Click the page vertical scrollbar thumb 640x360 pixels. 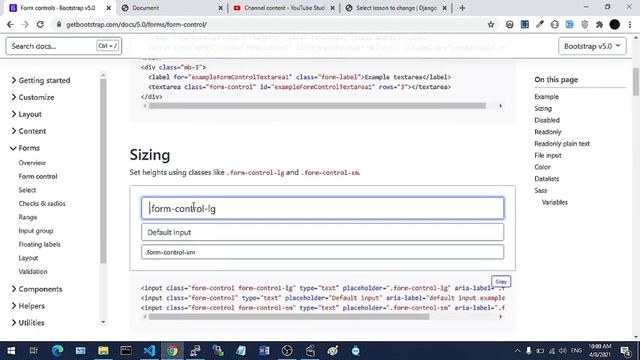[x=636, y=82]
